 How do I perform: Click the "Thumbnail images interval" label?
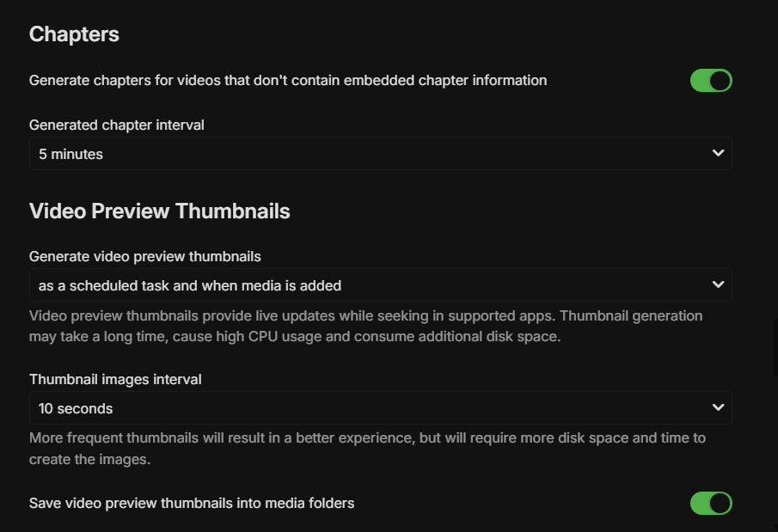tap(115, 379)
